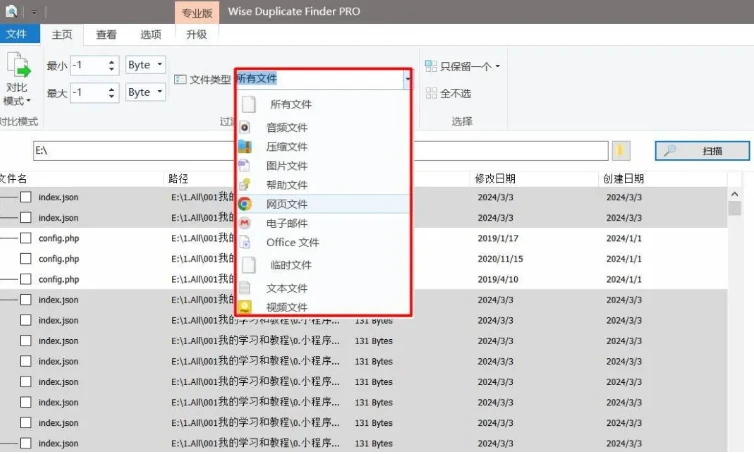The image size is (754, 454).
Task: Collapse the 文件类型 combo box arrow
Action: click(x=407, y=78)
